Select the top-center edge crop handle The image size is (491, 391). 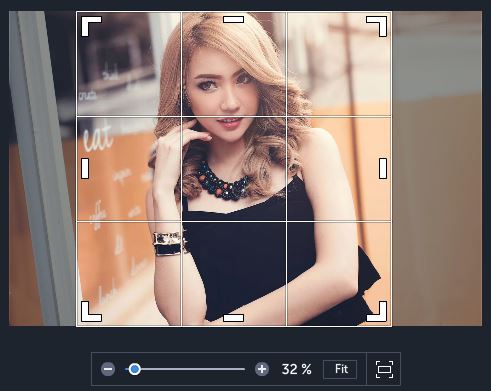[233, 20]
